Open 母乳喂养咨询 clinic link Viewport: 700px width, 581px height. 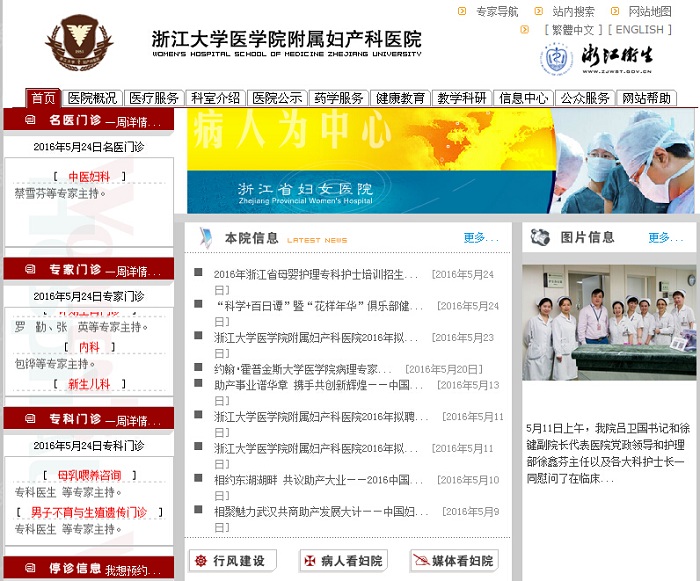89,476
